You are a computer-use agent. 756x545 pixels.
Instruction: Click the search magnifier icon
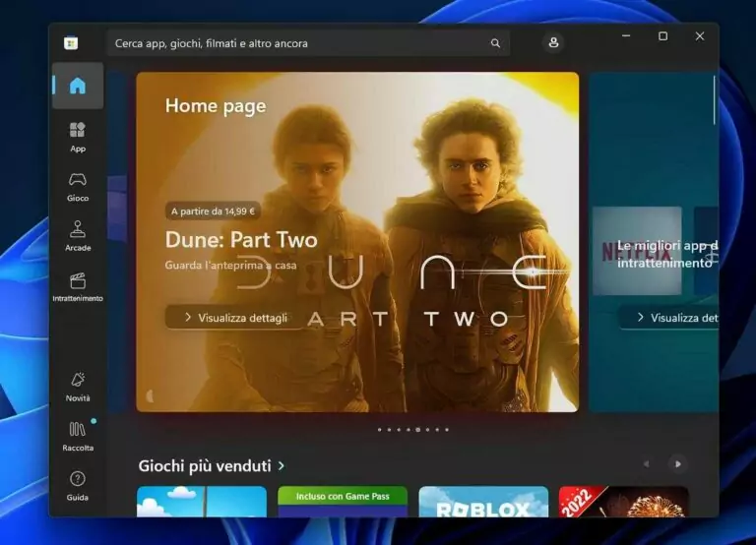coord(495,43)
